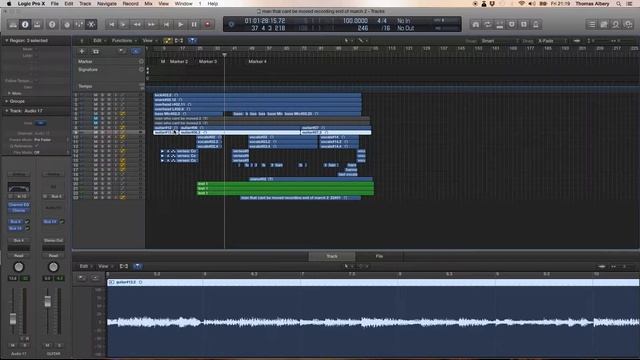Collapse the Track: Audio 17 section
Viewport: 640px width, 360px height.
coord(7,111)
